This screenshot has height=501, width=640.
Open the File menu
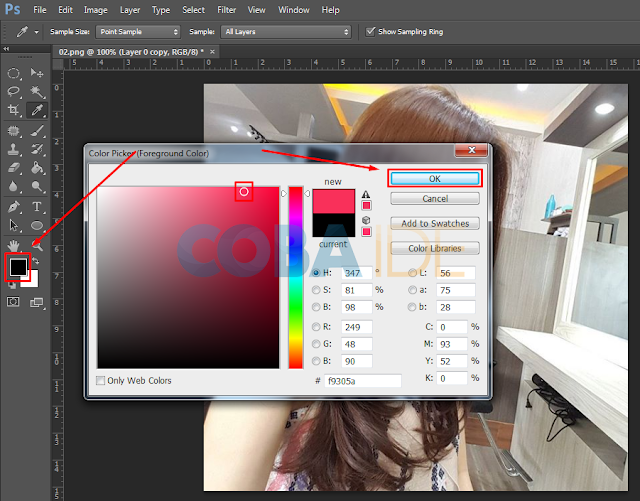point(40,10)
